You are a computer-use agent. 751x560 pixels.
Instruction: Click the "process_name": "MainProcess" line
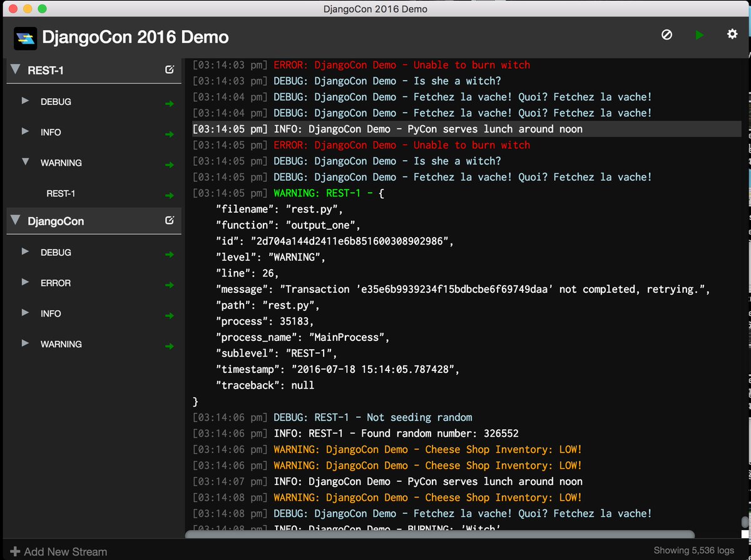click(303, 337)
